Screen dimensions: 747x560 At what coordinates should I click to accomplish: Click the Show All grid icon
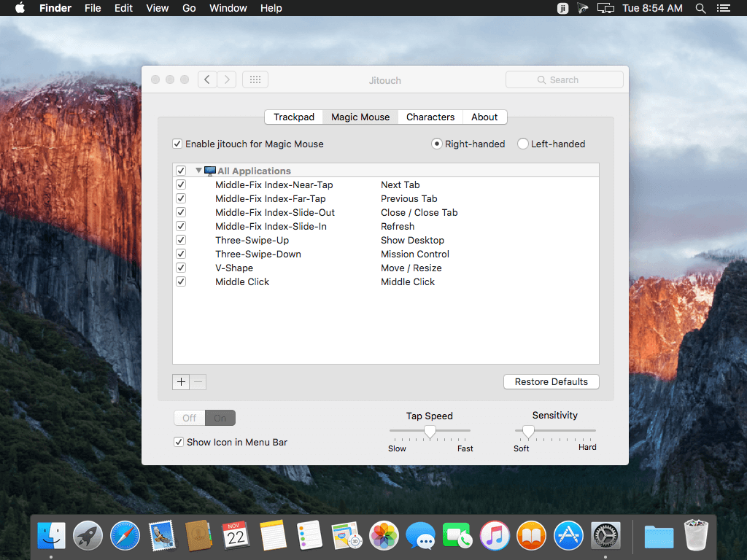255,79
